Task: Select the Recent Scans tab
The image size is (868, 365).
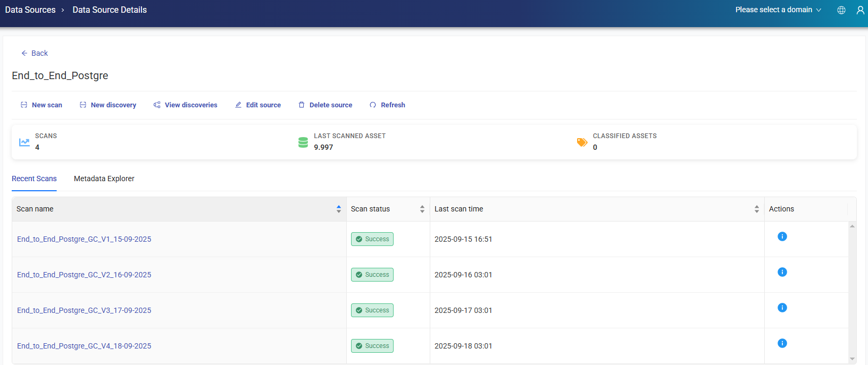Action: (34, 179)
